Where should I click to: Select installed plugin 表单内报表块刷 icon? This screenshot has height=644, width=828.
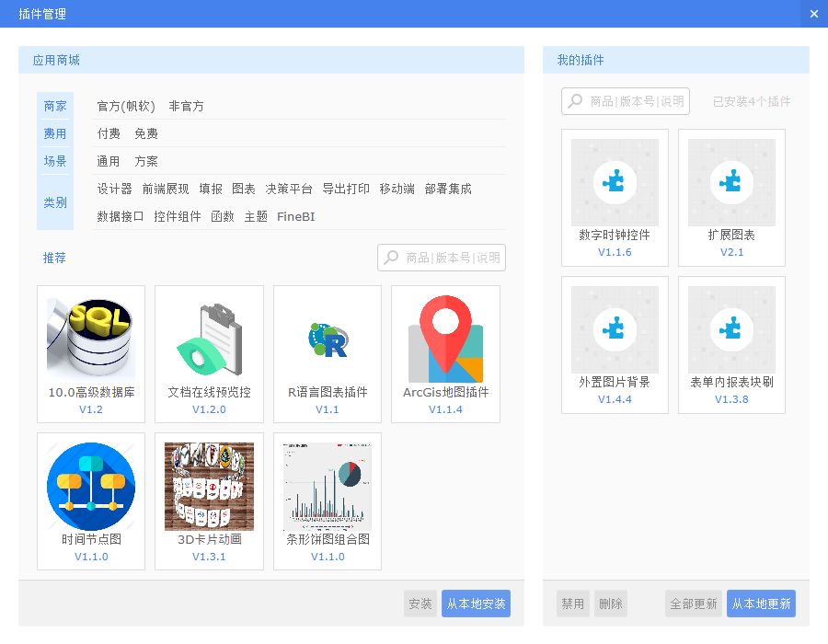click(x=732, y=330)
